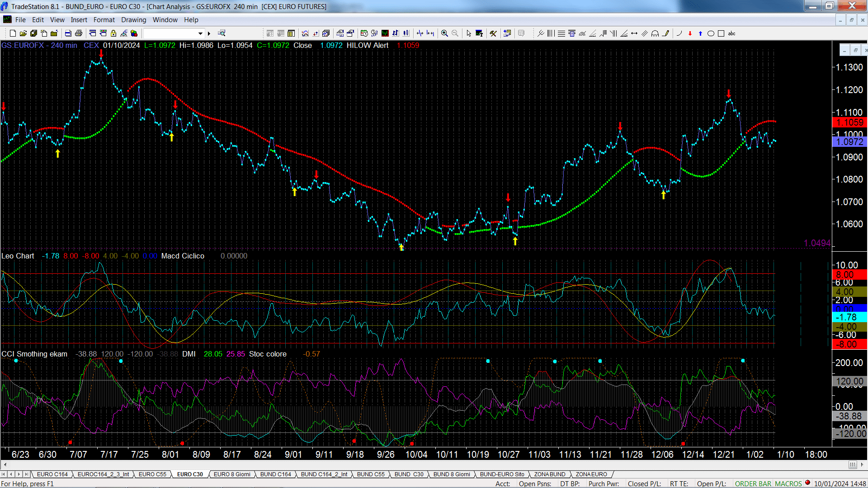The height and width of the screenshot is (488, 868).
Task: Select the rectangle drawing tool
Action: [x=721, y=33]
